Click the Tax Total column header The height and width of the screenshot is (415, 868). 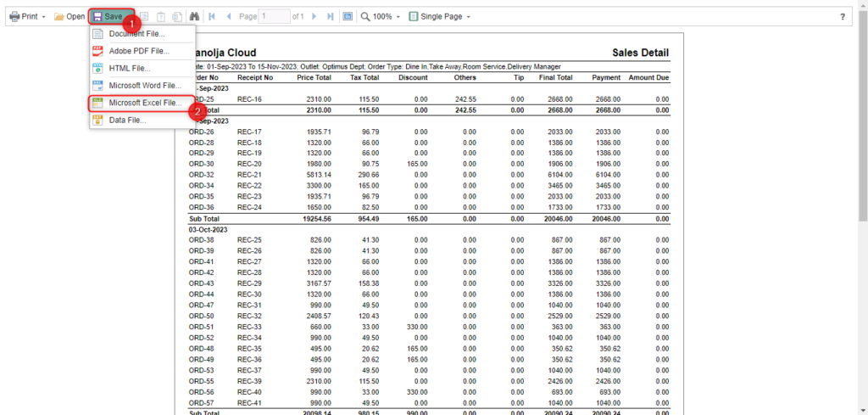[x=364, y=77]
